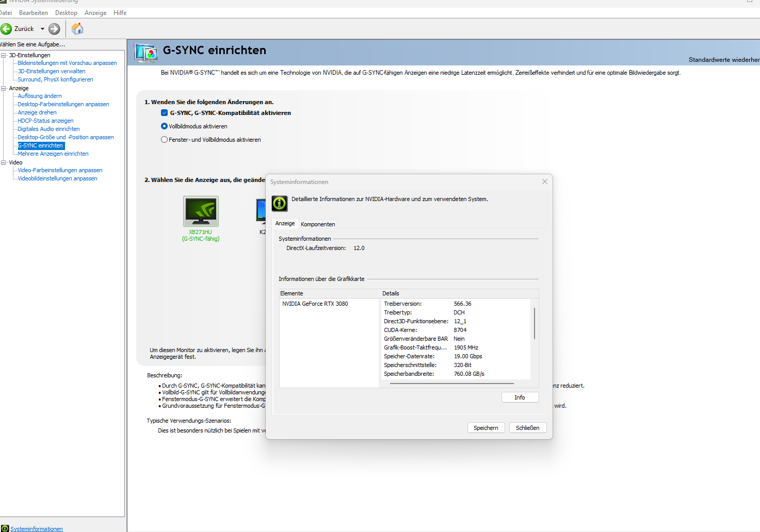Click Standardwerte wiederherstellen link

[x=724, y=60]
